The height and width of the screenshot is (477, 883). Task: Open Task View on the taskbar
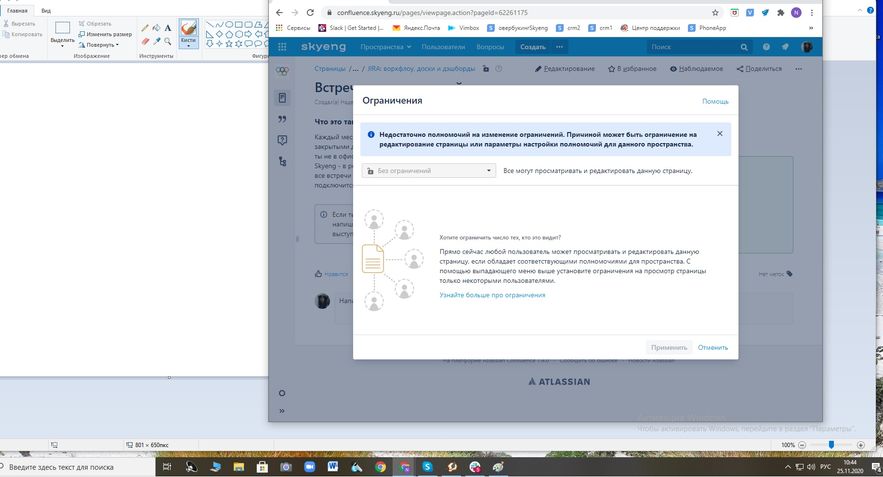[x=167, y=467]
